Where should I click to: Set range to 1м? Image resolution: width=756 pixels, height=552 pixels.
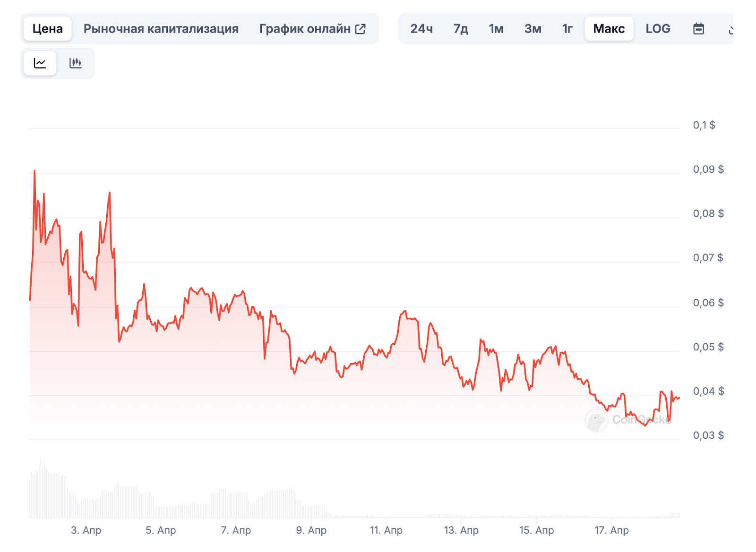(496, 29)
